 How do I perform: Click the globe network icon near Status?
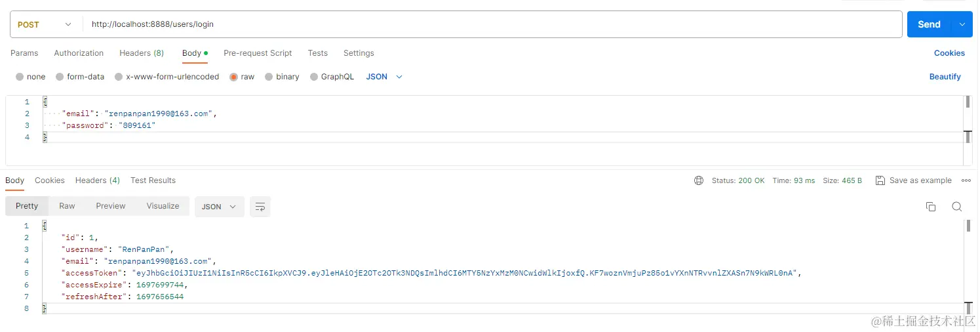click(699, 180)
